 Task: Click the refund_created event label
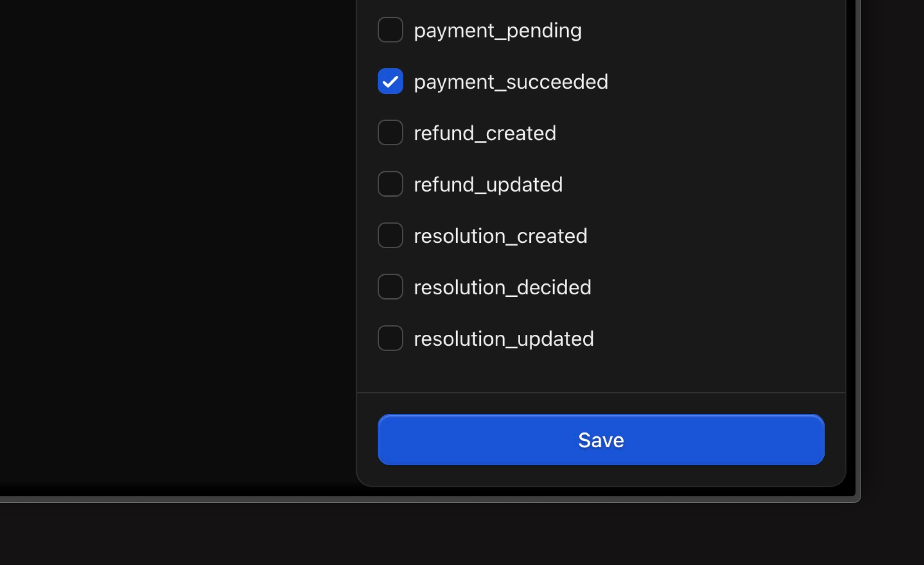pos(485,133)
